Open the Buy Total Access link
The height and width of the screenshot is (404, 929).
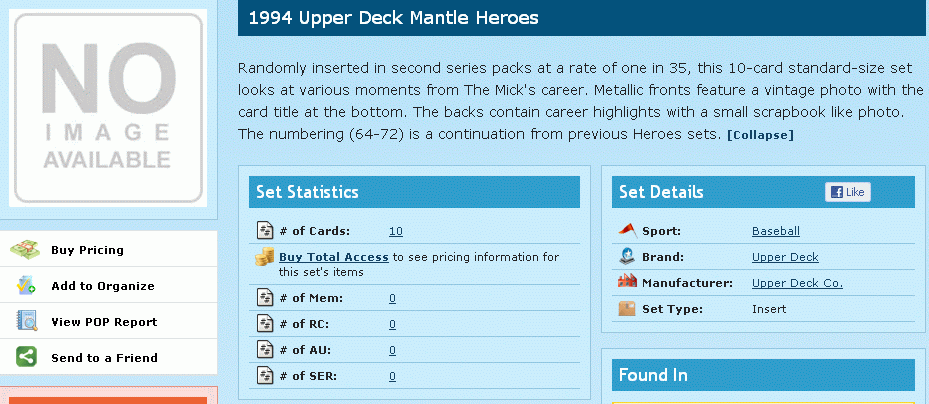[334, 257]
